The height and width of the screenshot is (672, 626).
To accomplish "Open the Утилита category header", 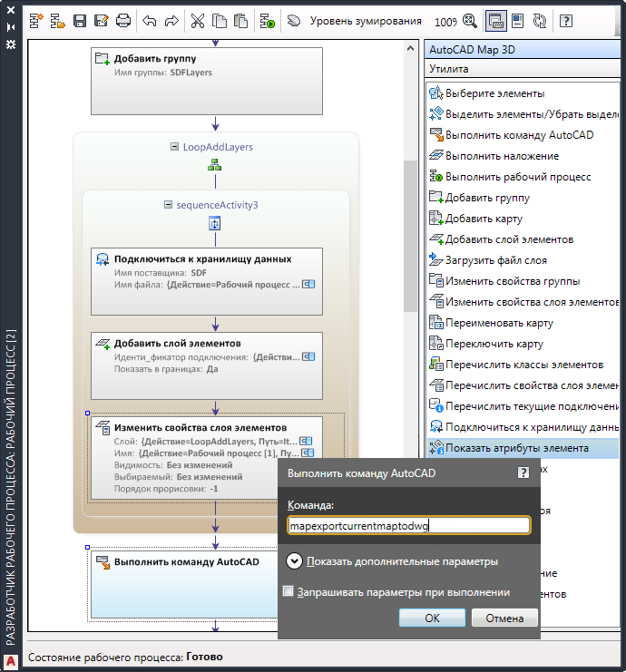I will [x=523, y=69].
